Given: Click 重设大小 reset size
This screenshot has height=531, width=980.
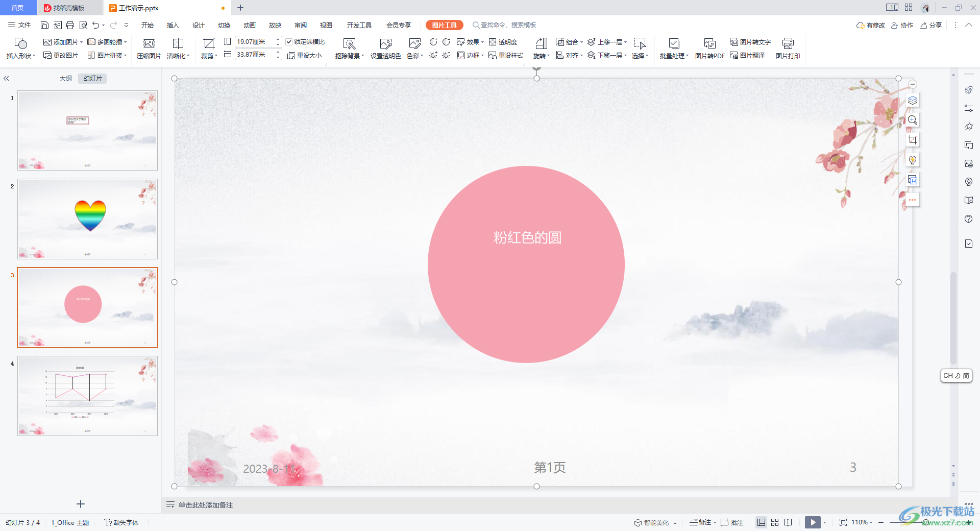Looking at the screenshot, I should pos(304,55).
